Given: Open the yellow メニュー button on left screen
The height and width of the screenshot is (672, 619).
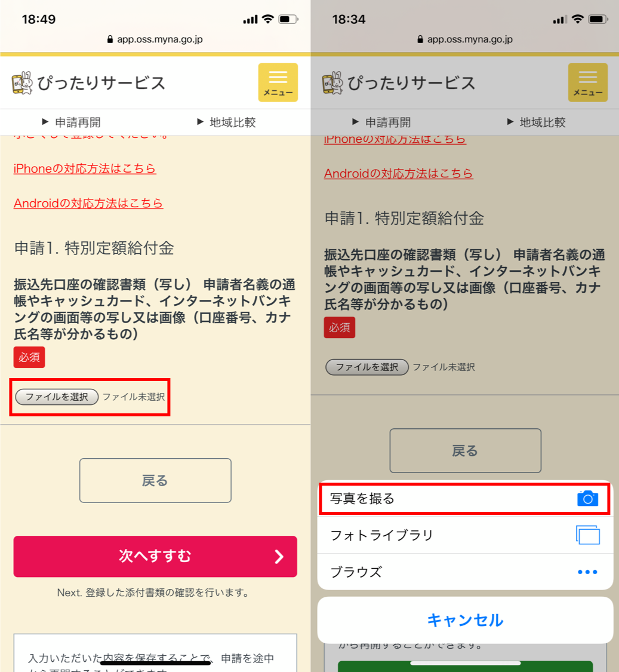Looking at the screenshot, I should (x=278, y=82).
